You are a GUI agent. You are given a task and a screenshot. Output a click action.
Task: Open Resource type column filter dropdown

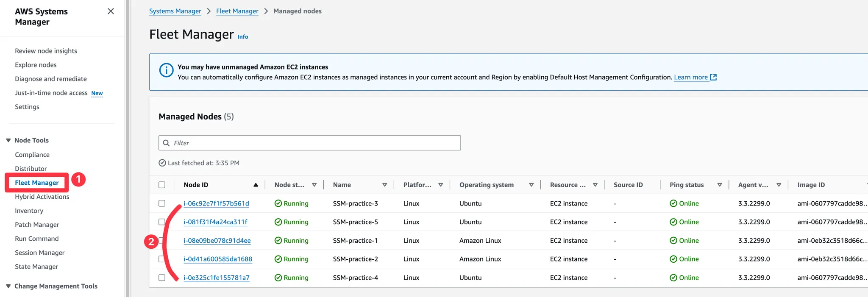coord(595,185)
